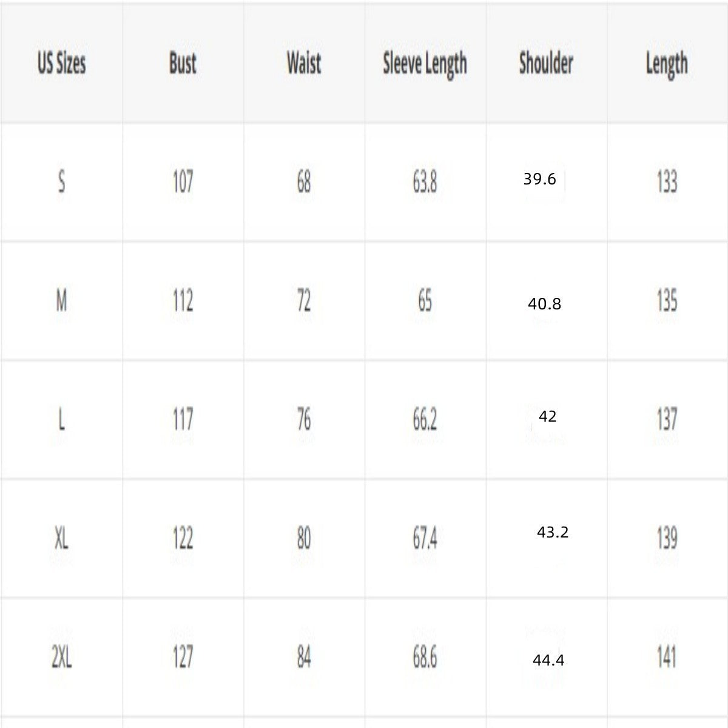The width and height of the screenshot is (728, 728).
Task: Select the Waist column header
Action: tap(304, 63)
